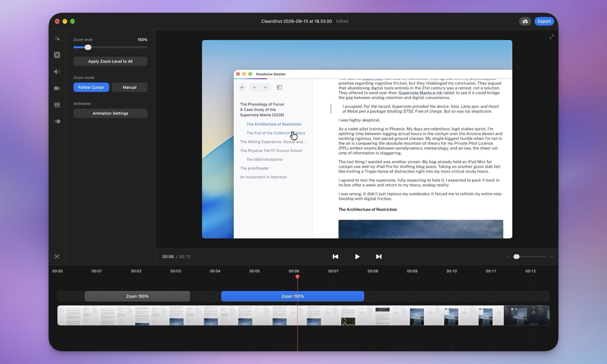Click the 00:12 timeline ruler label
The height and width of the screenshot is (364, 607).
531,271
